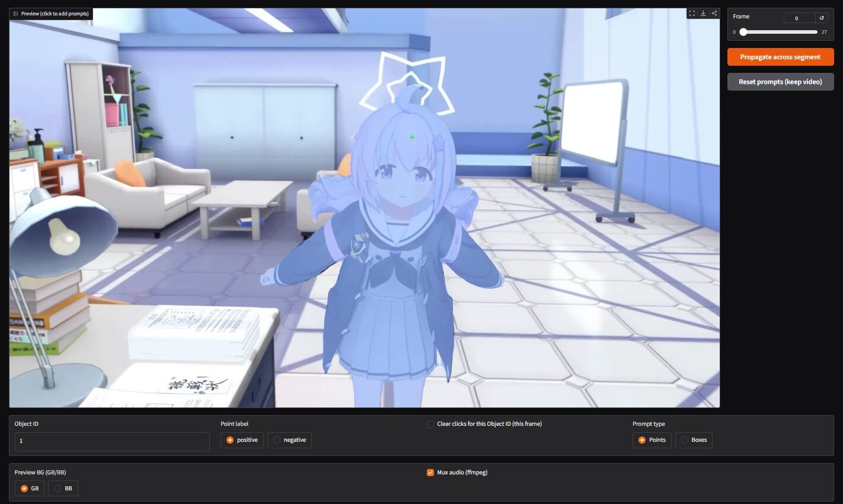Click Propagate across segment button
The width and height of the screenshot is (843, 504).
[x=780, y=57]
